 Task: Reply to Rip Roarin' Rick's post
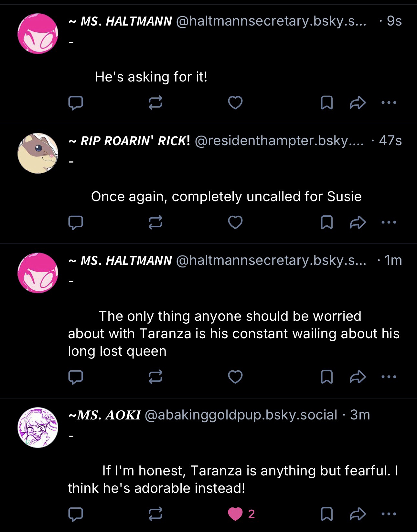coord(76,223)
